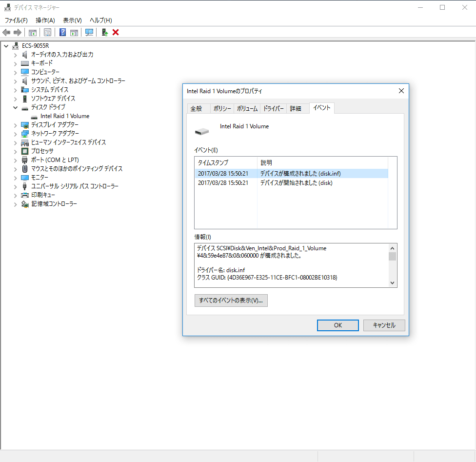This screenshot has height=462, width=476.
Task: Click the USB controller category icon
Action: click(x=25, y=186)
